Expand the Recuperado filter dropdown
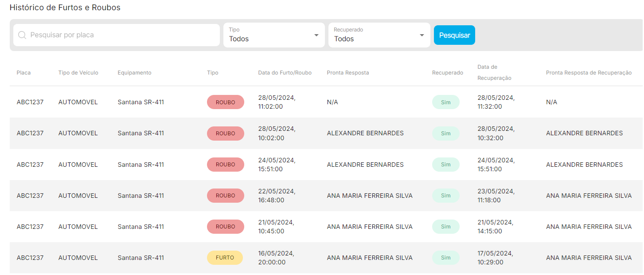Image resolution: width=644 pixels, height=275 pixels. coord(379,35)
